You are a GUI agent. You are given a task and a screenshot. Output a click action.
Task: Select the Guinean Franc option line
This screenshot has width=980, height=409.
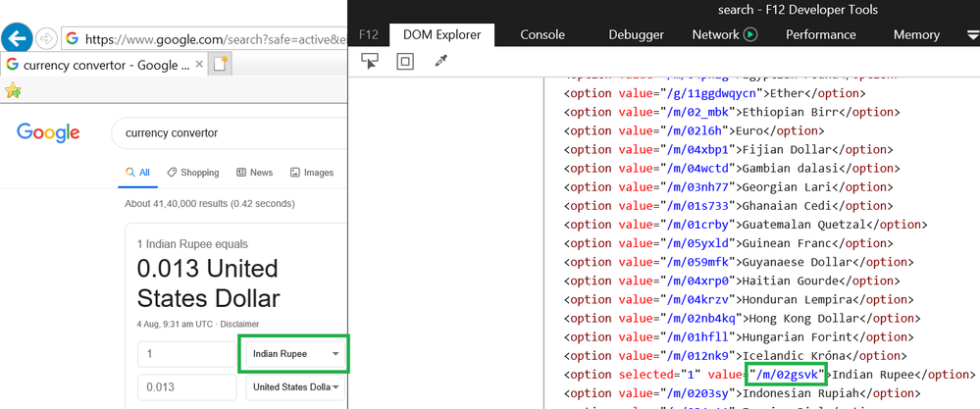(728, 243)
